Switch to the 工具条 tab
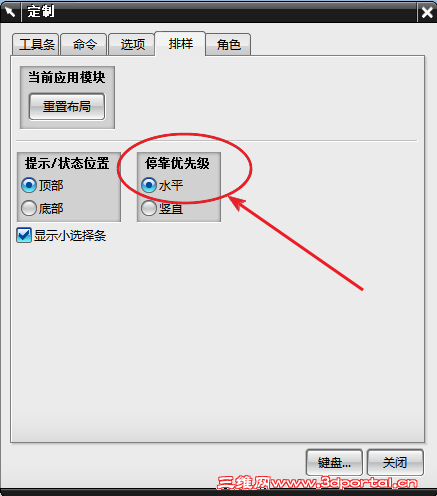Screen dimensions: 437x496 36,44
